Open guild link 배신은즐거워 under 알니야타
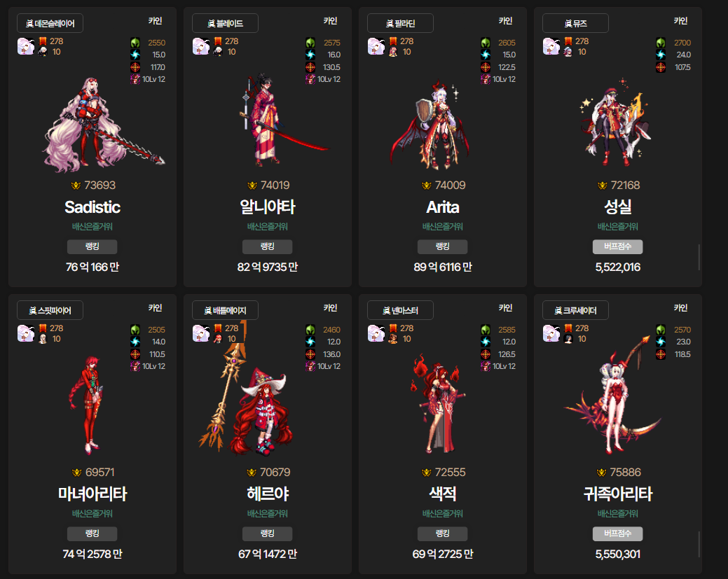Viewport: 728px width, 579px height. pos(268,226)
